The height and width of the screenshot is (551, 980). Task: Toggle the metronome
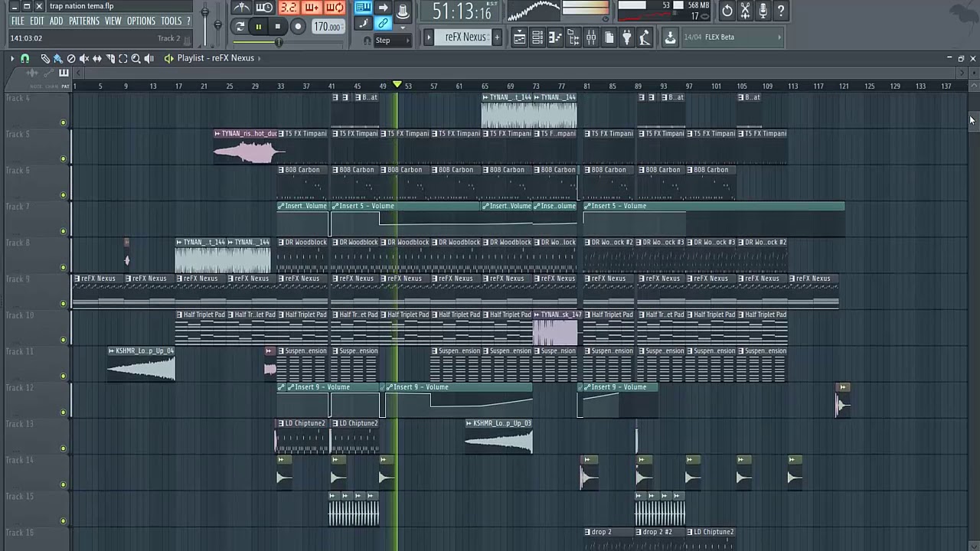point(241,8)
